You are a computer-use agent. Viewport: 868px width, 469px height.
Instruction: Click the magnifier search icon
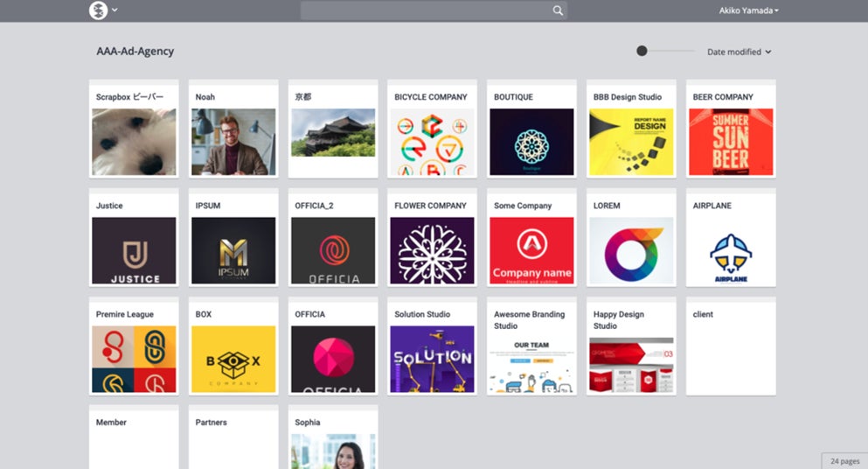[558, 10]
